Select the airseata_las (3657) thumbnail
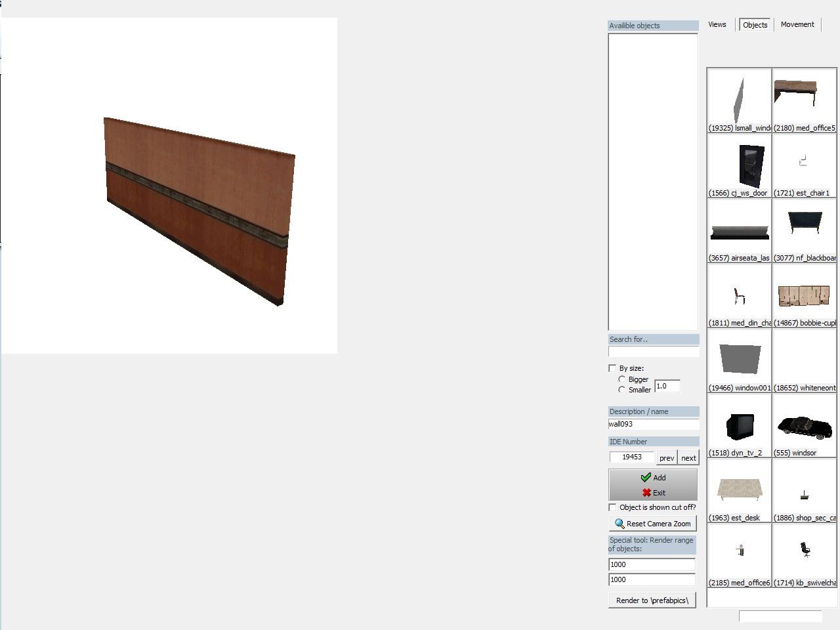 coord(740,230)
